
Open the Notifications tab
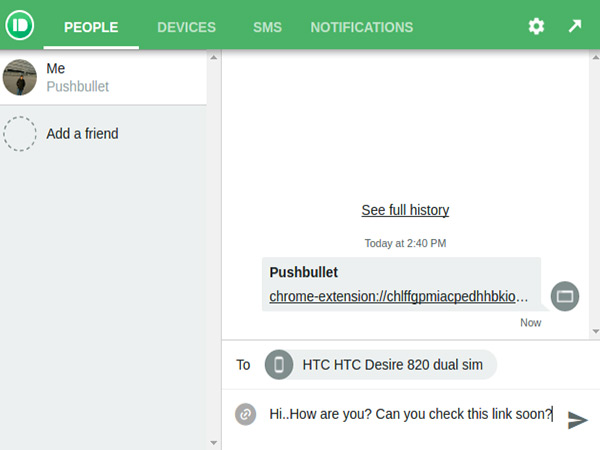362,27
